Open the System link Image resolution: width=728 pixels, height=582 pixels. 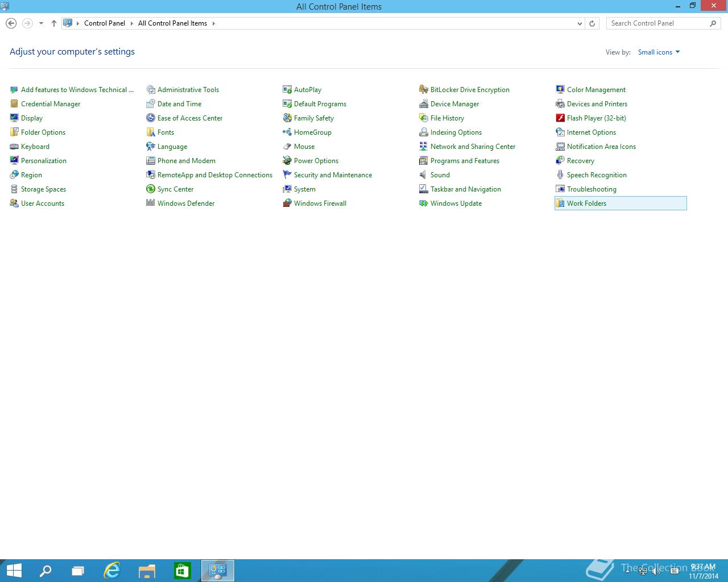pos(304,189)
